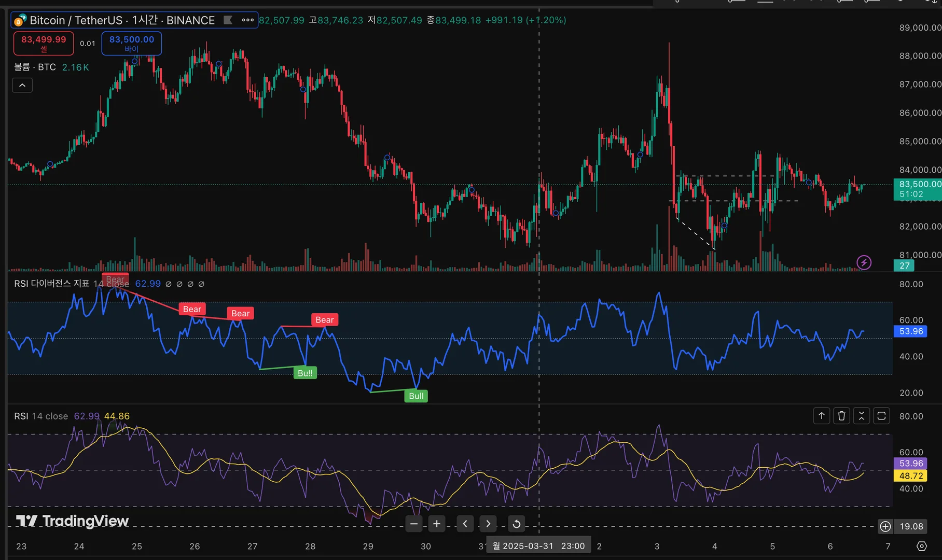This screenshot has width=942, height=560.
Task: Move the RSI pane up
Action: 822,416
